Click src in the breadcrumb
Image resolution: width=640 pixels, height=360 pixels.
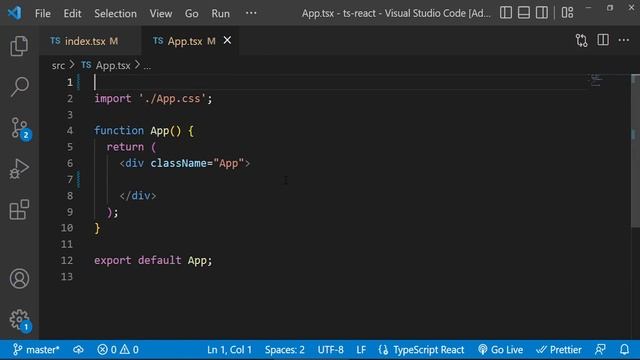(58, 65)
